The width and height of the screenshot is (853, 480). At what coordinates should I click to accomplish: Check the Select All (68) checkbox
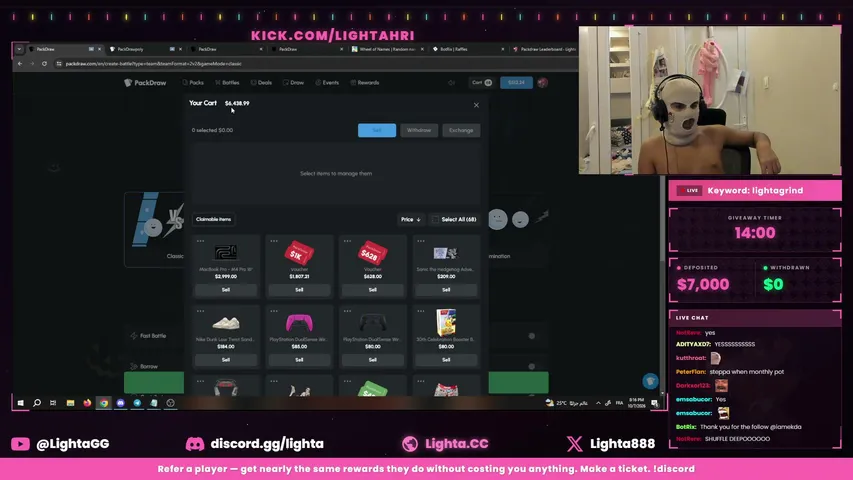point(435,219)
